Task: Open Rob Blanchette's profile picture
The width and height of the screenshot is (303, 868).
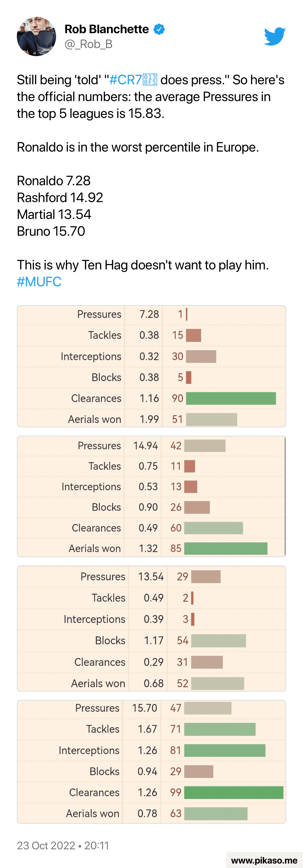Action: tap(36, 36)
